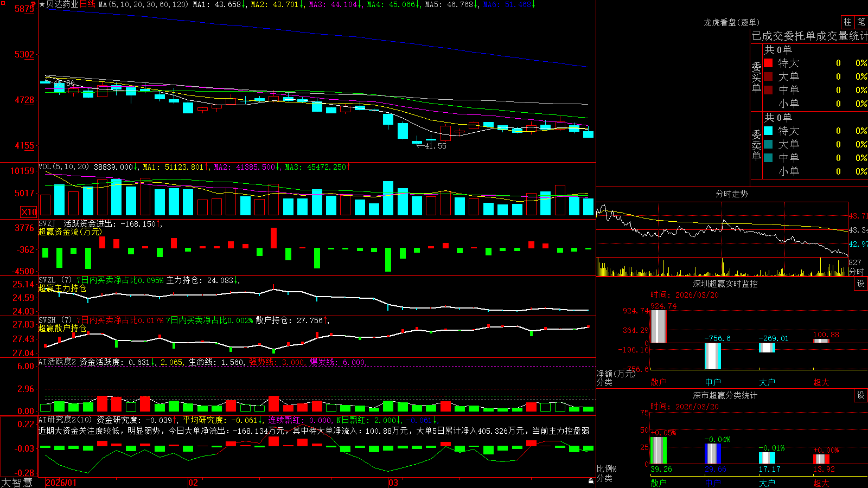Click the 2026/01 date marker on timeline
The height and width of the screenshot is (488, 868).
pos(61,483)
